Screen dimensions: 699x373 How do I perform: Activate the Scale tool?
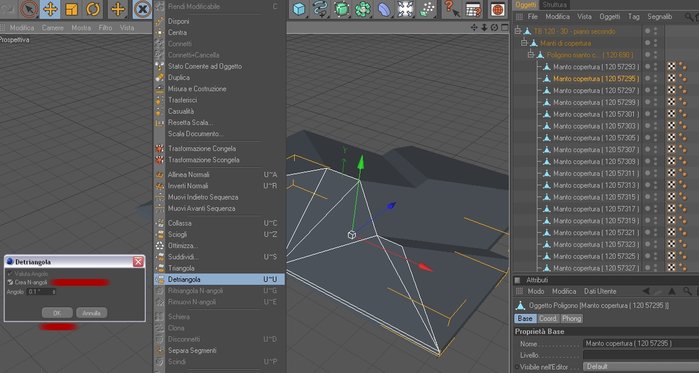pos(71,9)
